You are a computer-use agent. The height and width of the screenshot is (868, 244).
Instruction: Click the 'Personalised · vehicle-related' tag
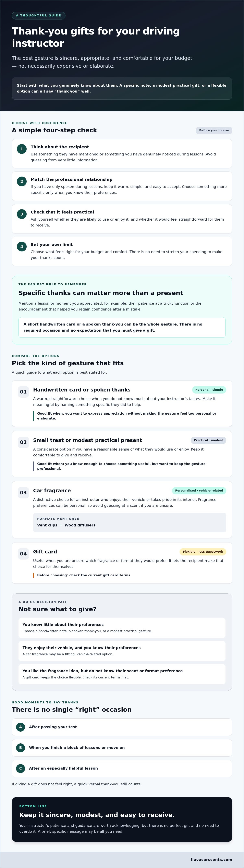pyautogui.click(x=199, y=491)
